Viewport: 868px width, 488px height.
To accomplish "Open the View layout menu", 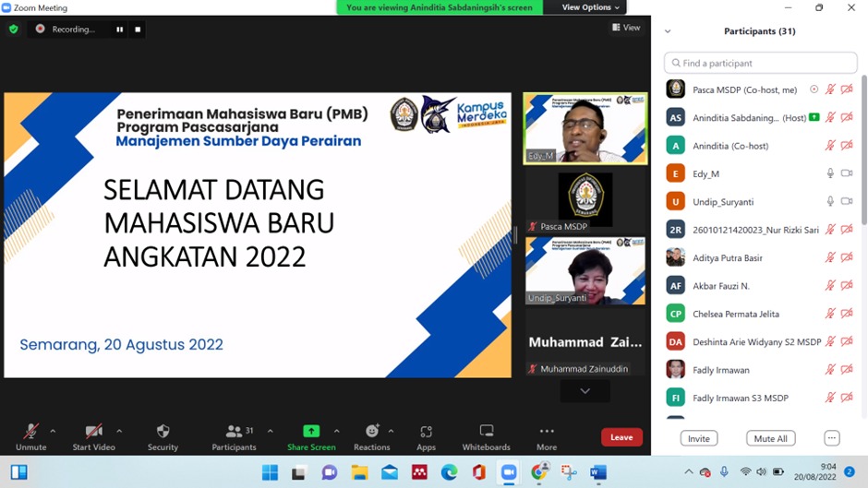I will click(x=626, y=27).
